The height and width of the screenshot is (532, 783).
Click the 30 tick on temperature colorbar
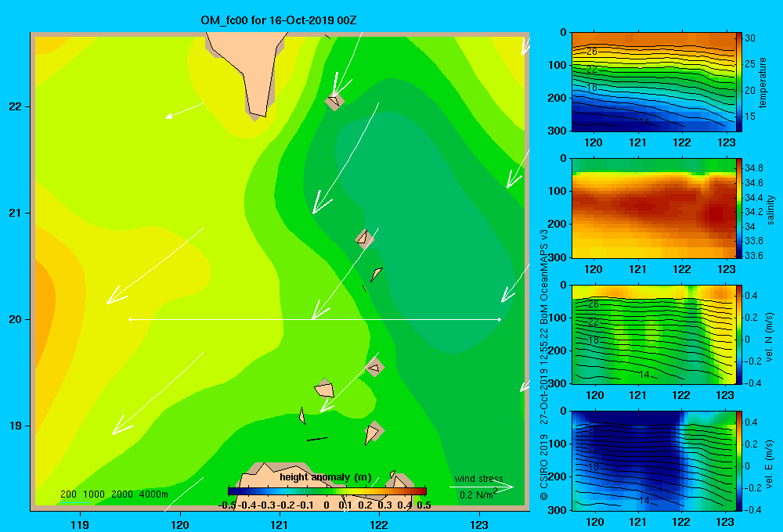(750, 38)
